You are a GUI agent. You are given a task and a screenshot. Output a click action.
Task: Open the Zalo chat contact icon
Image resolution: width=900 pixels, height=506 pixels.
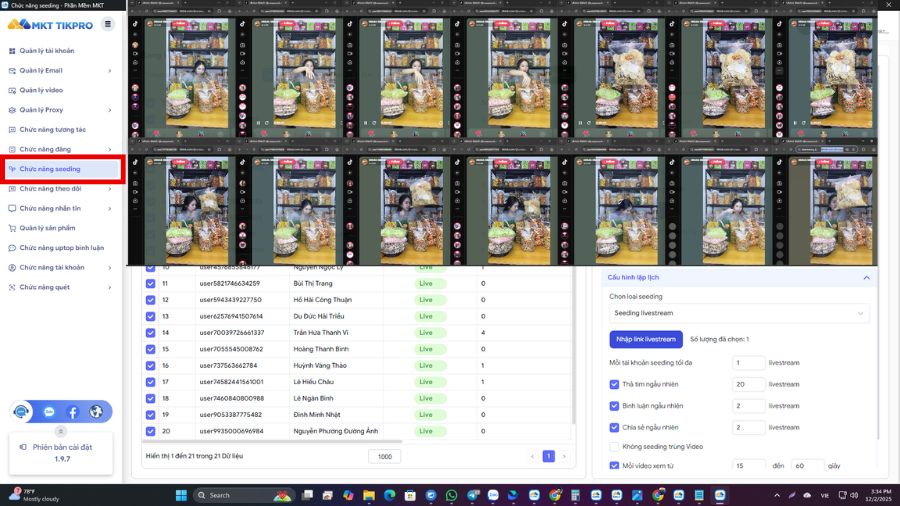[49, 412]
